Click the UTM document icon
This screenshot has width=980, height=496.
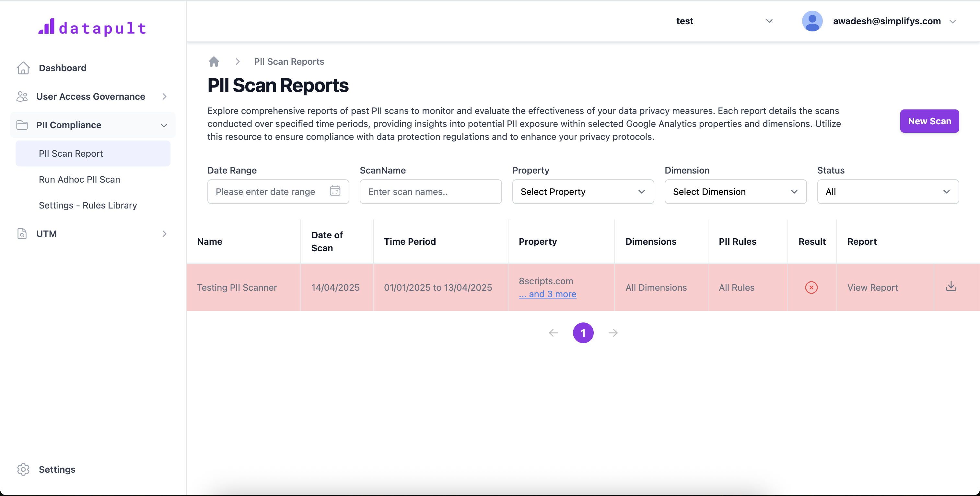22,234
